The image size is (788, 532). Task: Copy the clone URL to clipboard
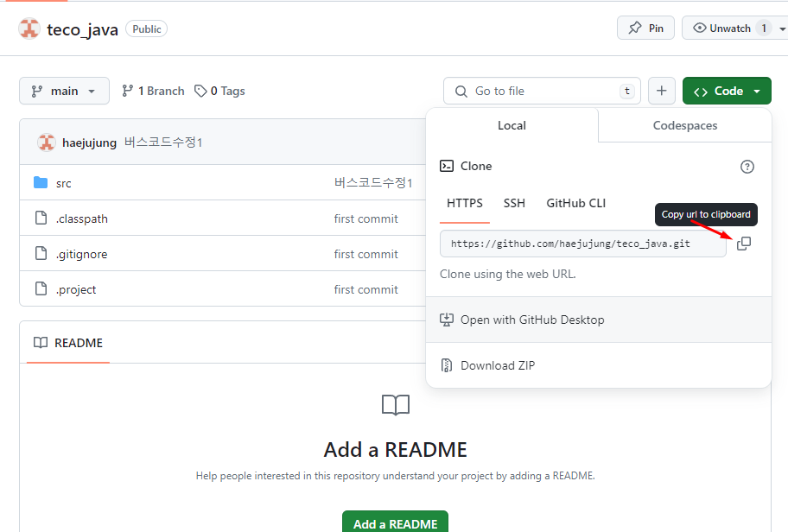[744, 244]
